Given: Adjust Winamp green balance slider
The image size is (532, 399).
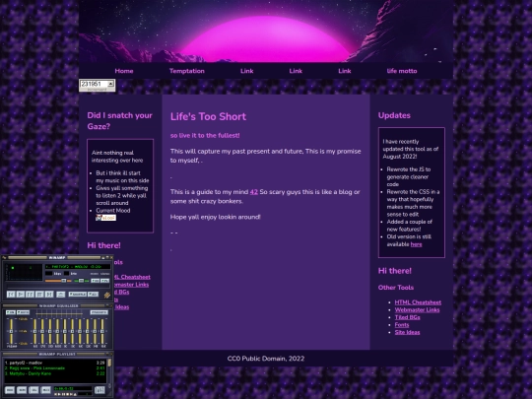Looking at the screenshot, I should click(81, 281).
